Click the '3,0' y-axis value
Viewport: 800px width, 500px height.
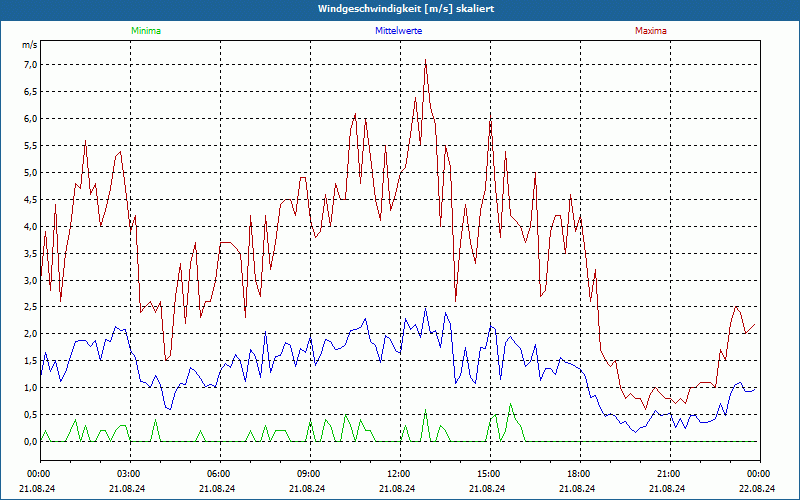pos(31,280)
